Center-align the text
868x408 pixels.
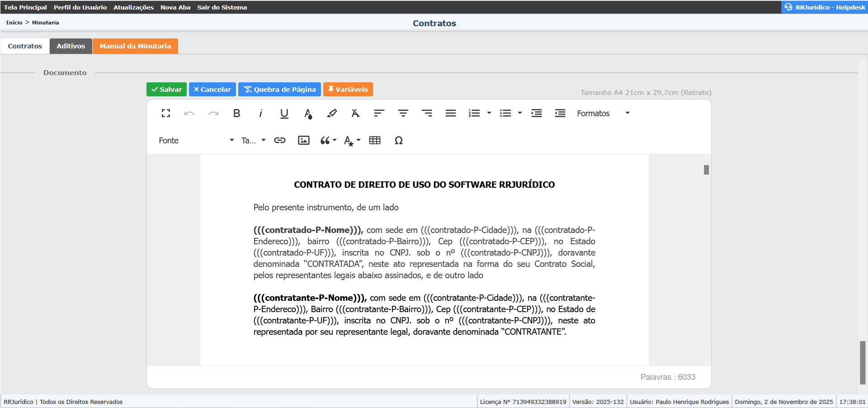point(403,114)
